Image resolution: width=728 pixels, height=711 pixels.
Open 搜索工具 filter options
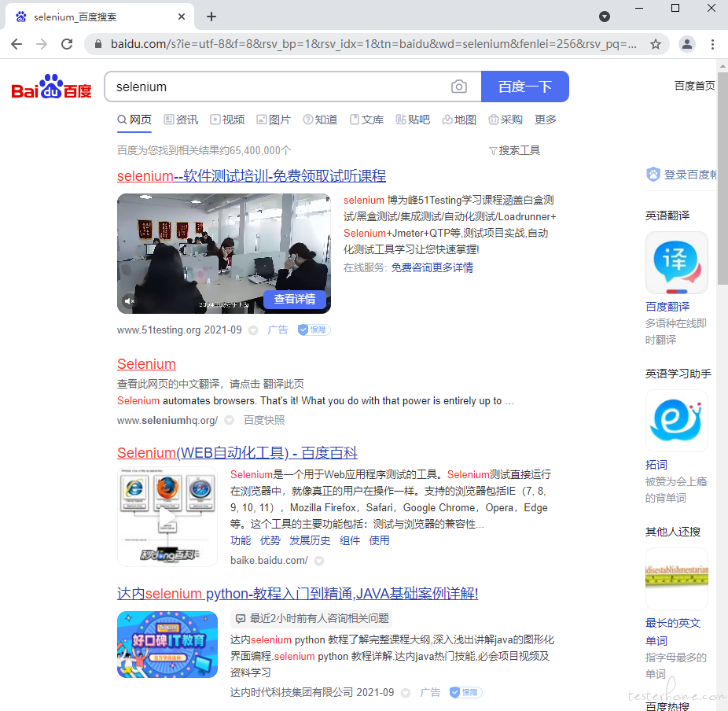pyautogui.click(x=514, y=150)
